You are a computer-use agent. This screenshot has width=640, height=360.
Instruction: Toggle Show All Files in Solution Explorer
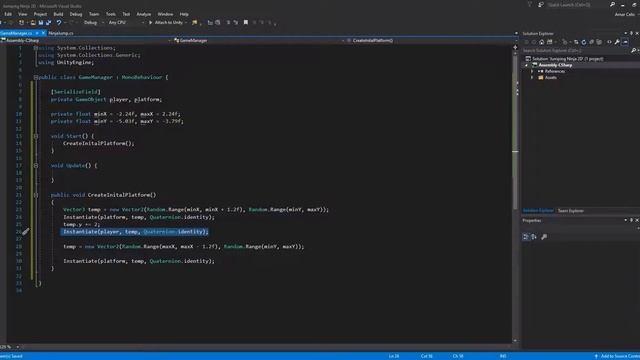point(599,42)
